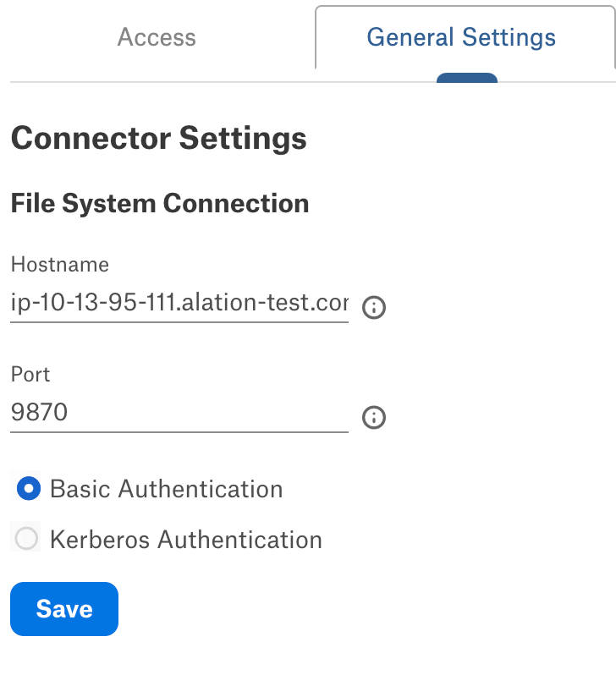Image resolution: width=616 pixels, height=675 pixels.
Task: Click the blue indicator under General Settings
Action: pos(467,78)
